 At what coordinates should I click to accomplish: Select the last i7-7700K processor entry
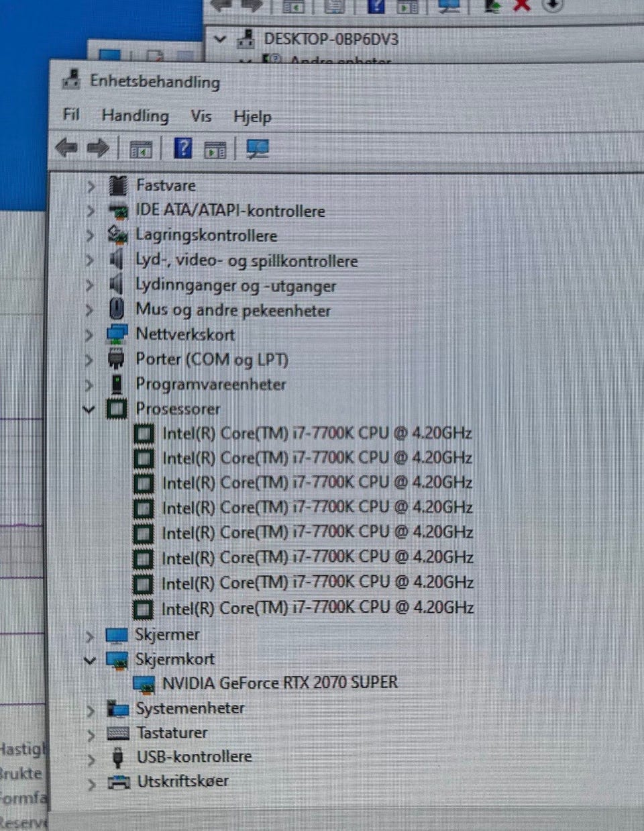[318, 607]
